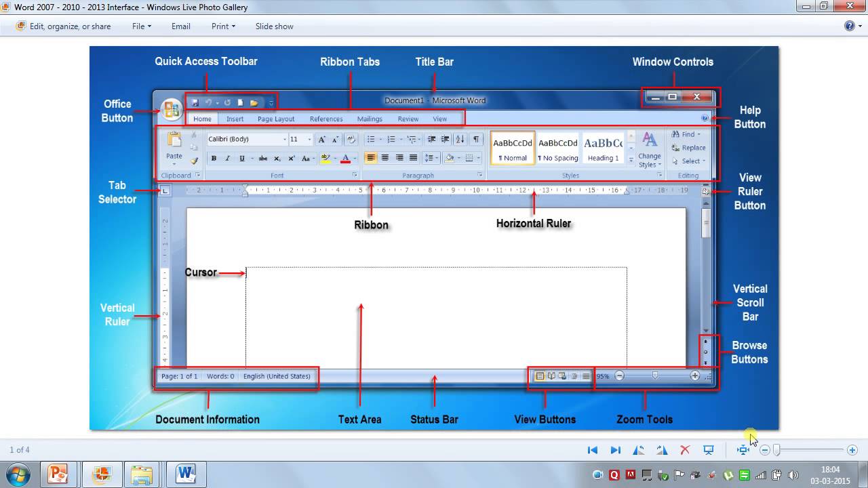The width and height of the screenshot is (868, 488).
Task: Click the Numbering list icon
Action: click(x=391, y=139)
